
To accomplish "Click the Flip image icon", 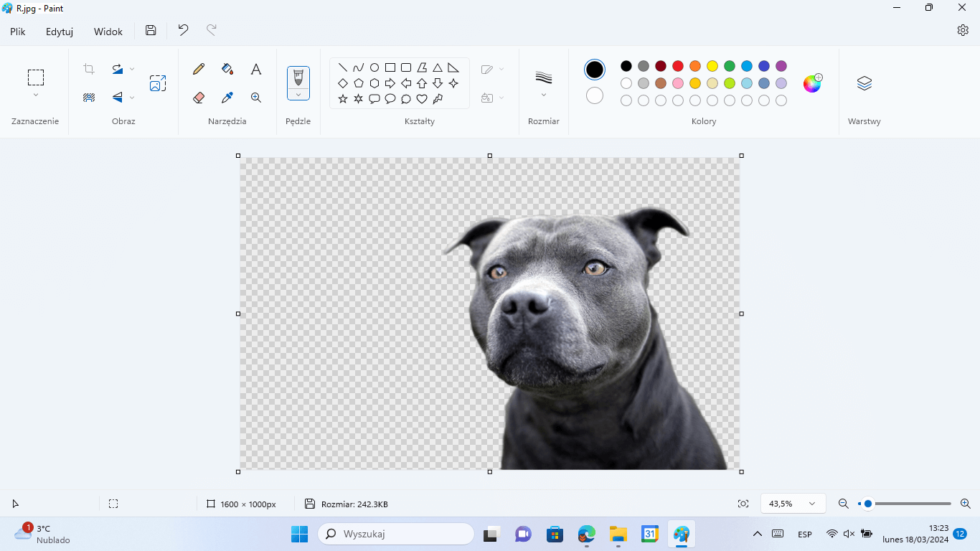I will pyautogui.click(x=117, y=98).
